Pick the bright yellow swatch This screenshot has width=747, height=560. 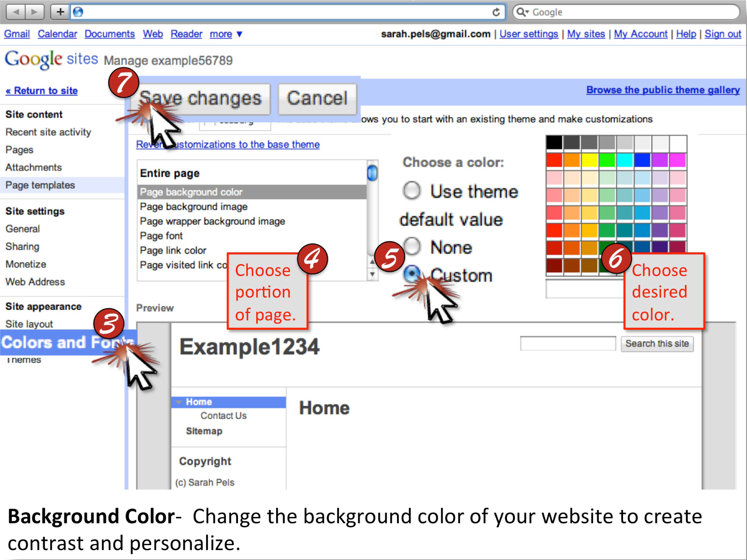click(589, 160)
